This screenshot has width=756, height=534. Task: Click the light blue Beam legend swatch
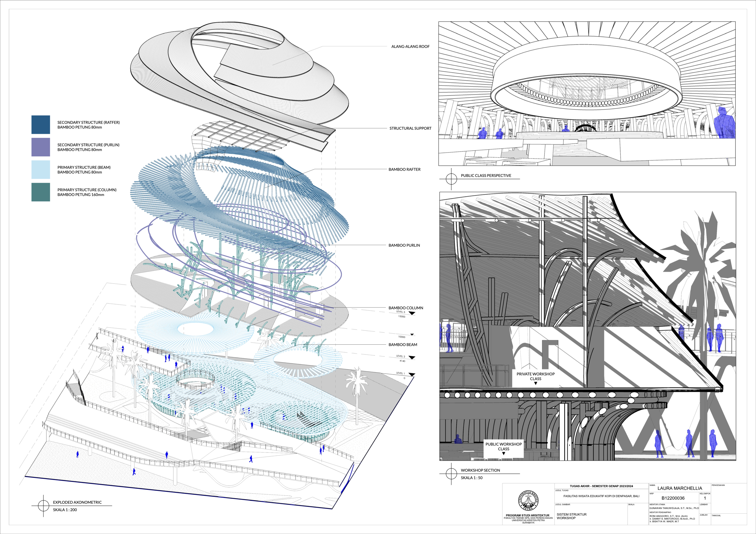pos(41,170)
